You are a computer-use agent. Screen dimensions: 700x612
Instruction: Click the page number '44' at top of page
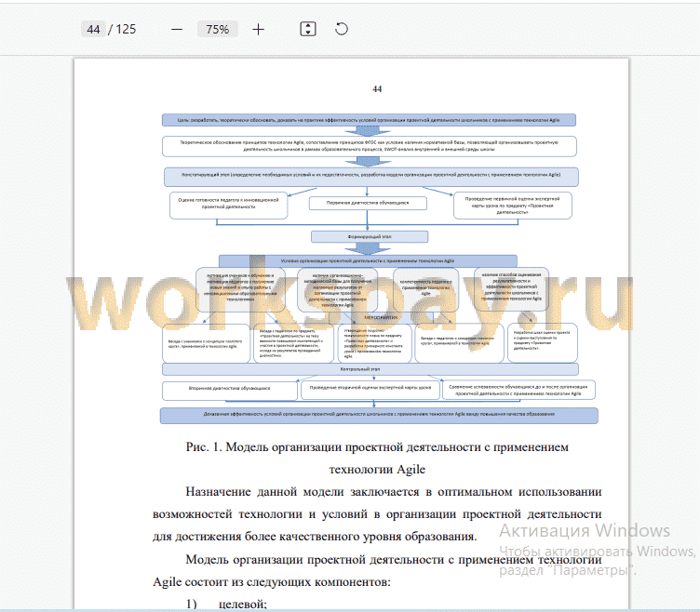377,89
